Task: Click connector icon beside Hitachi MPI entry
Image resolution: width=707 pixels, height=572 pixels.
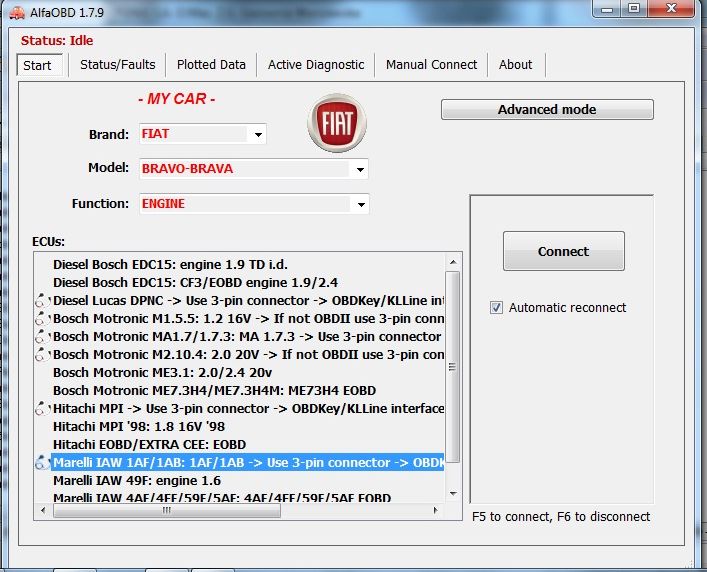Action: [41, 408]
